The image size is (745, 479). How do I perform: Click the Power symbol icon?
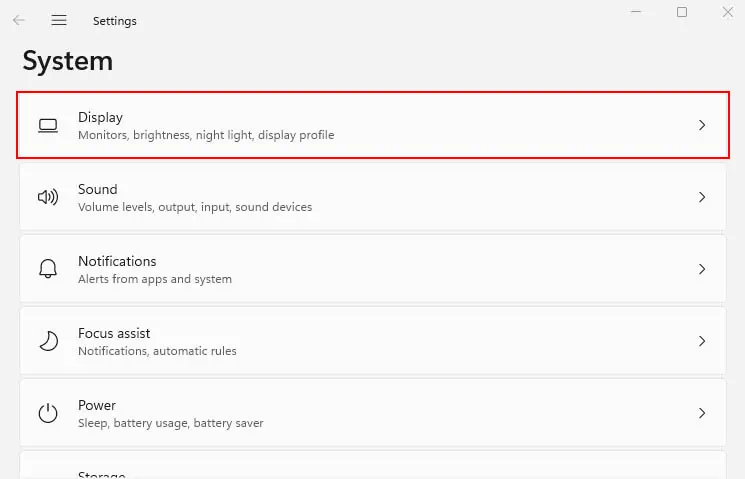click(x=48, y=413)
